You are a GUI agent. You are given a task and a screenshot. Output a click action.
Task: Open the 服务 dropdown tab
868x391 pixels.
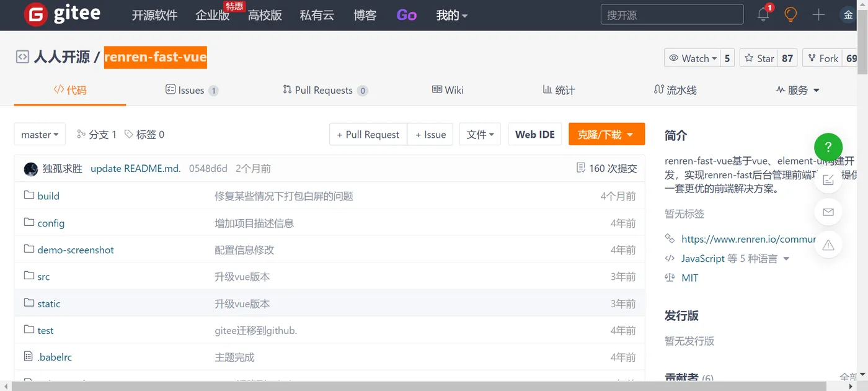797,90
